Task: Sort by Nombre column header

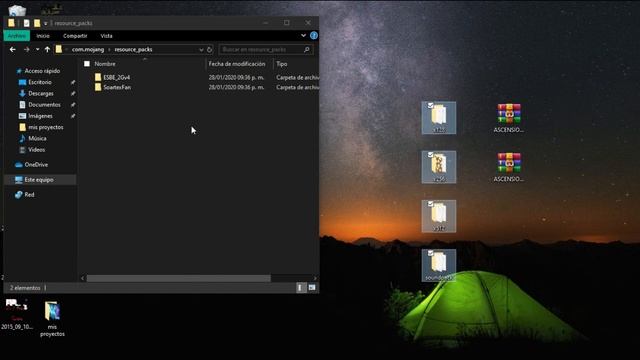Action: pyautogui.click(x=105, y=64)
